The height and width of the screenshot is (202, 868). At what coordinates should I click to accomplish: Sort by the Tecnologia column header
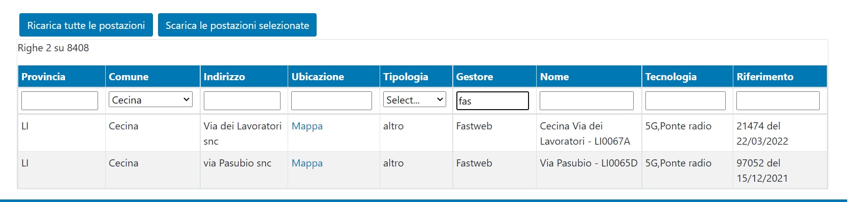click(x=671, y=77)
